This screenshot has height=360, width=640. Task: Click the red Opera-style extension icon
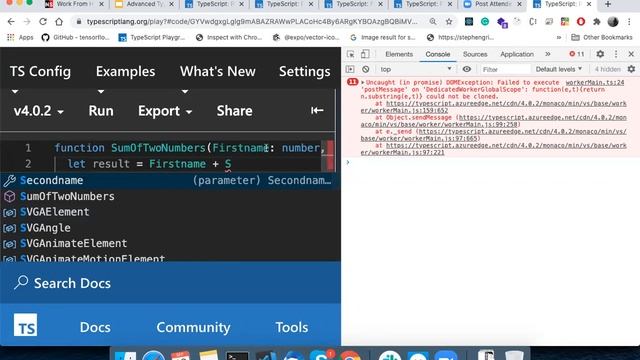coord(580,22)
